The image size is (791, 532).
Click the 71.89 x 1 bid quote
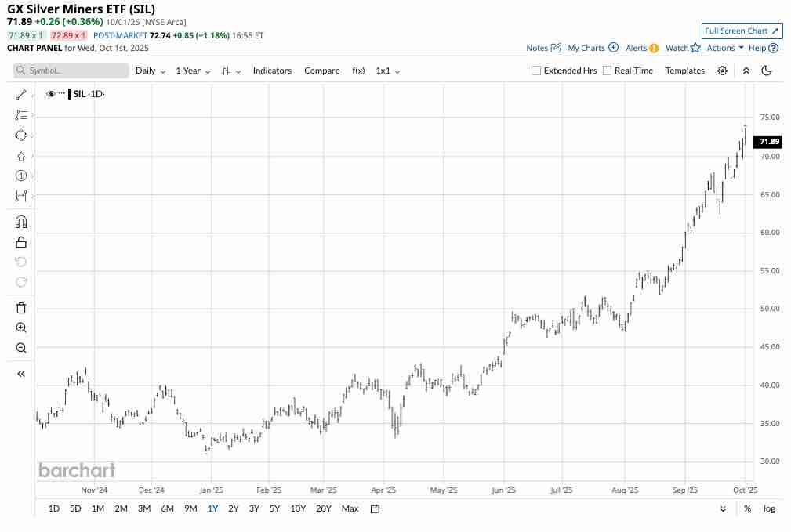pos(26,35)
